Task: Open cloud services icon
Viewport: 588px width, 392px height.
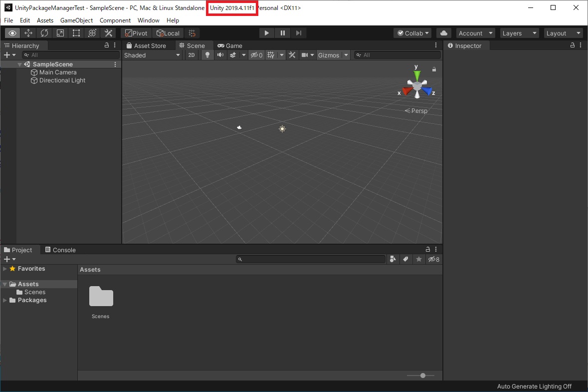Action: tap(444, 33)
